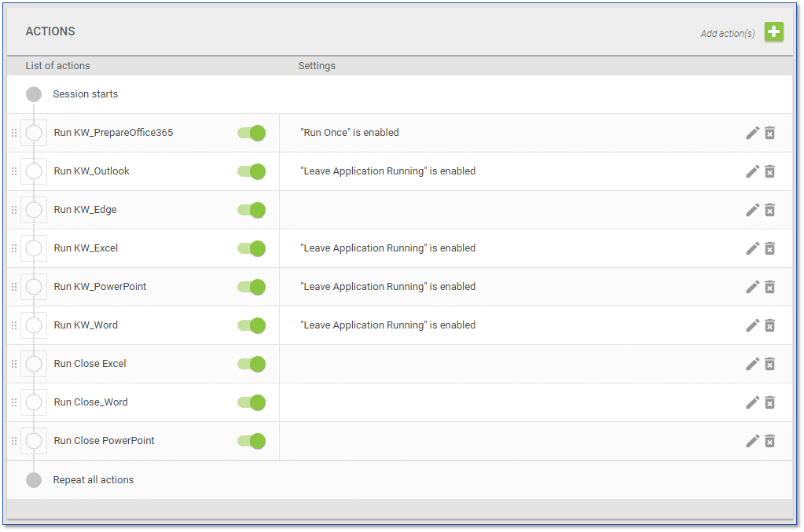804x532 pixels.
Task: Click drag handle of Run Close Excel
Action: tap(14, 363)
